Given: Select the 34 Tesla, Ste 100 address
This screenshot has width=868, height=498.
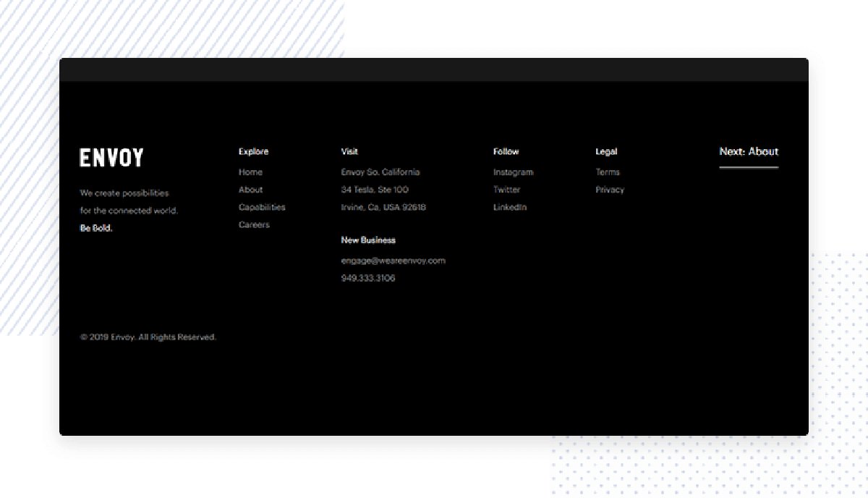Looking at the screenshot, I should pyautogui.click(x=375, y=190).
